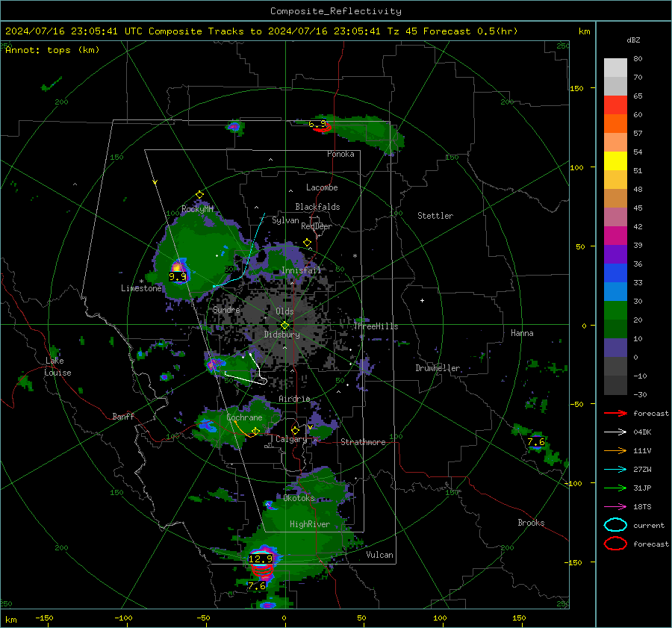The width and height of the screenshot is (672, 628).
Task: Click the radar-center diamond marker at Didsbury
Action: (x=284, y=326)
